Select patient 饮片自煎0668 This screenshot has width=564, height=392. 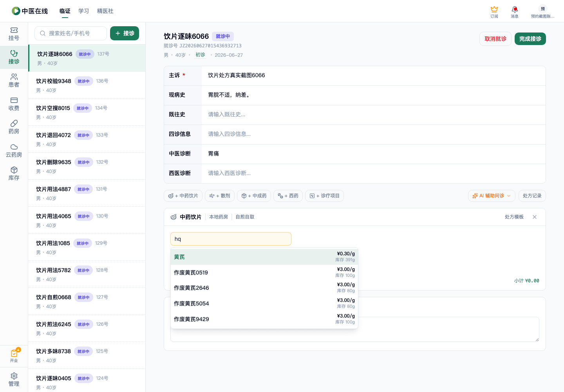tap(87, 301)
